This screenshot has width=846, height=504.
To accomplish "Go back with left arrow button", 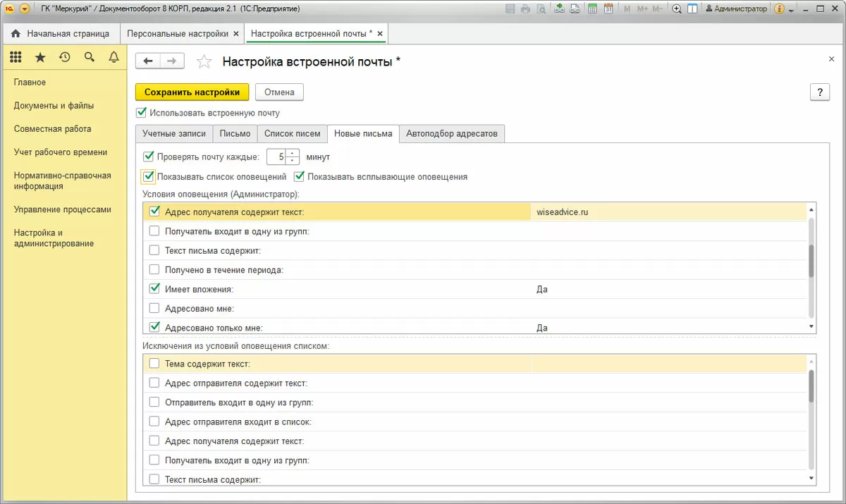I will [148, 61].
